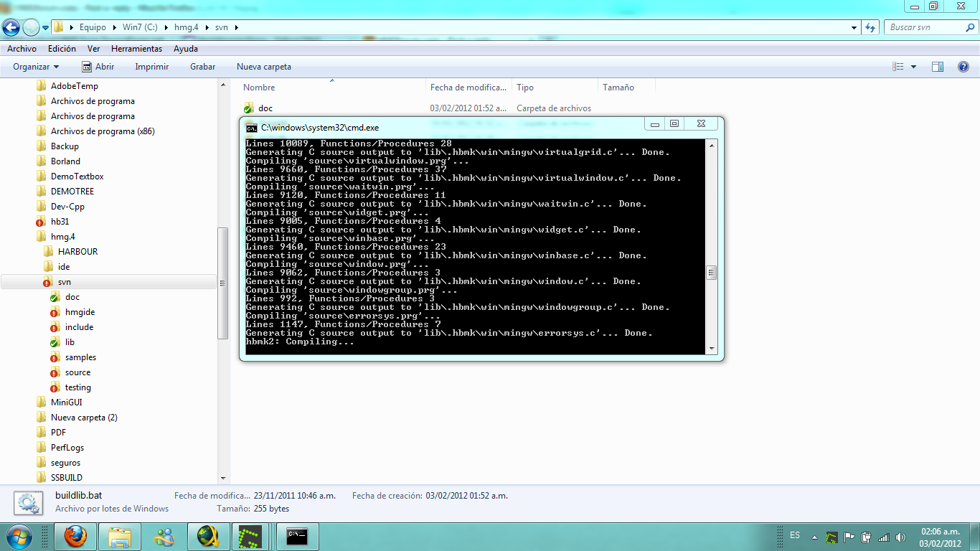Click the buildlib.bat gear icon in details pane

pos(29,503)
